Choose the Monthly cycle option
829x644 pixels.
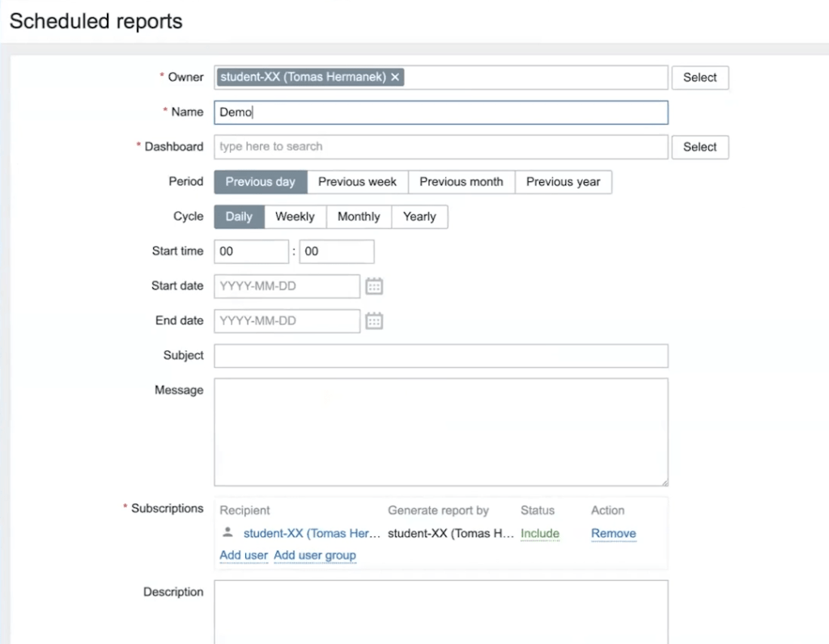tap(359, 217)
